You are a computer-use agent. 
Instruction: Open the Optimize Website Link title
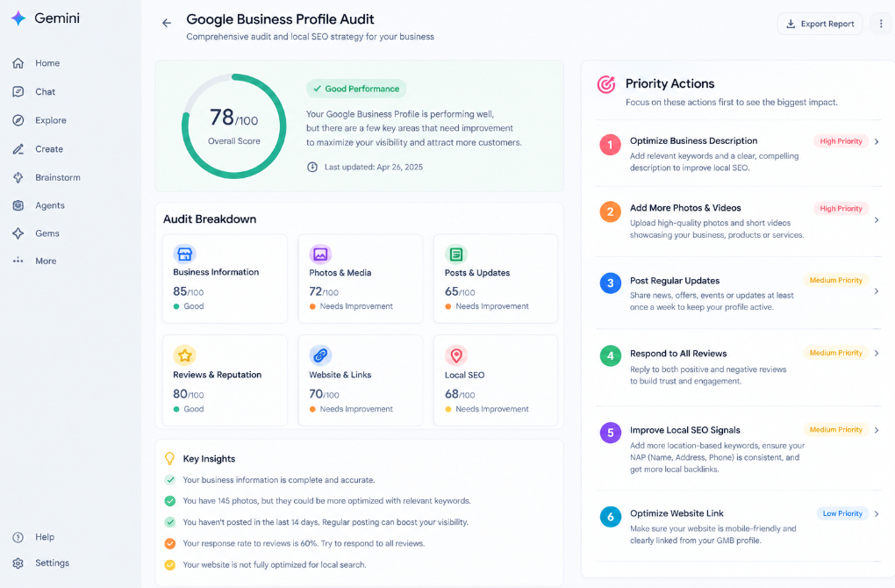click(677, 513)
